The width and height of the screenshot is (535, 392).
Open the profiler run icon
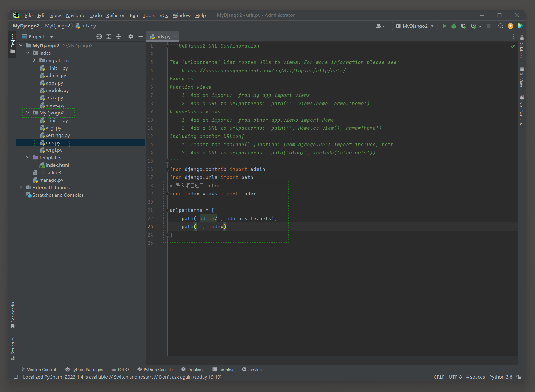tap(474, 26)
